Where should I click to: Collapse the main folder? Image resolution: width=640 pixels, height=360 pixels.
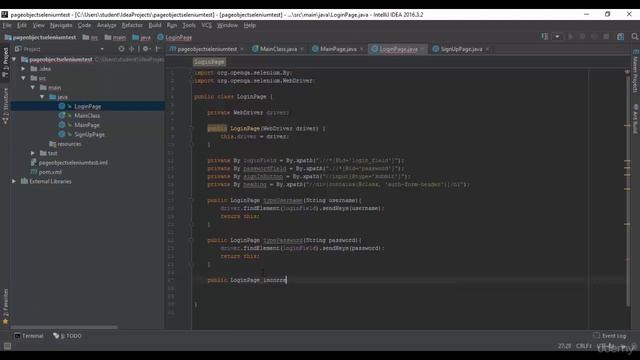(x=33, y=88)
